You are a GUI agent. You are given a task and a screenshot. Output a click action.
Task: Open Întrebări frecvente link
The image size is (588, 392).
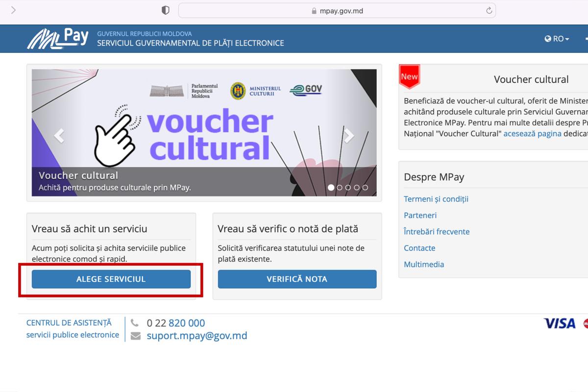click(437, 231)
